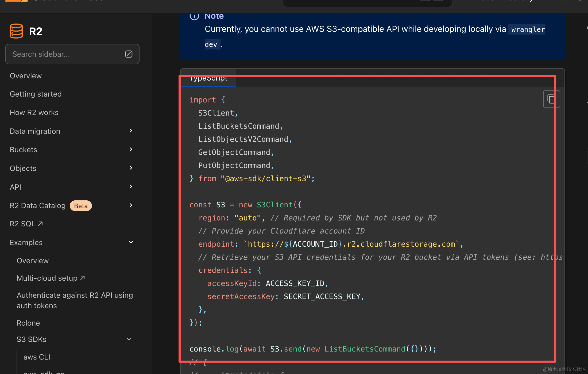588x374 pixels.
Task: Expand the API sidebar group
Action: click(131, 187)
